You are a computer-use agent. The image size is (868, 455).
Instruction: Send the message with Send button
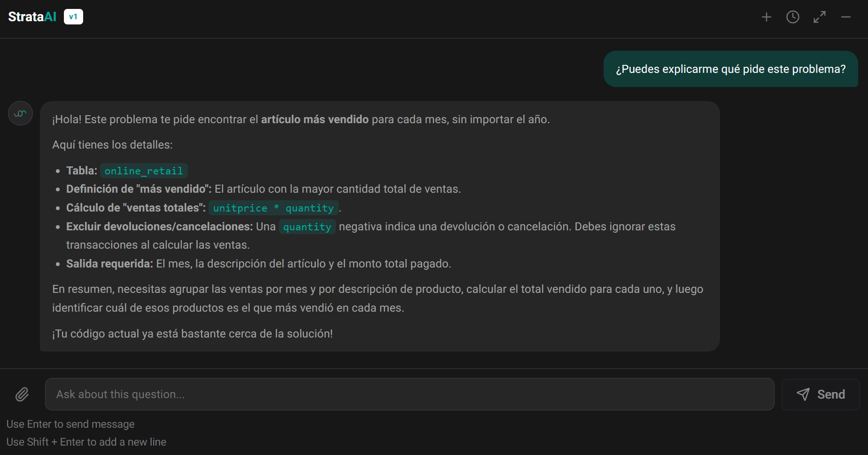click(x=821, y=394)
